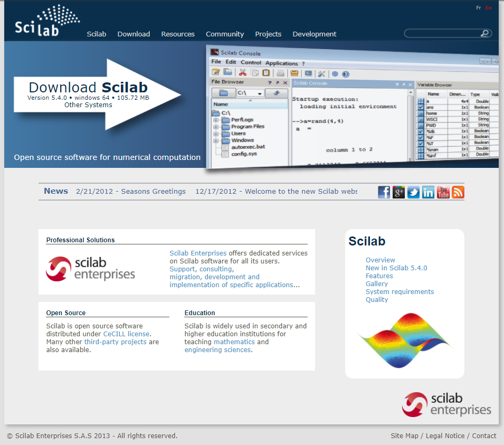This screenshot has width=504, height=445.
Task: Open the Overview link
Action: pyautogui.click(x=381, y=260)
